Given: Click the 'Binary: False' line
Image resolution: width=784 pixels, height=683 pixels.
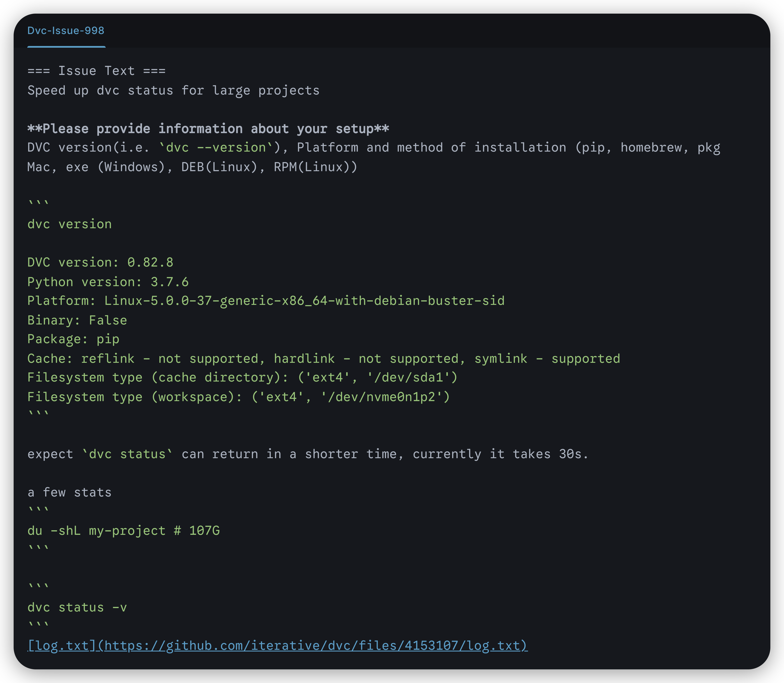Looking at the screenshot, I should (77, 320).
